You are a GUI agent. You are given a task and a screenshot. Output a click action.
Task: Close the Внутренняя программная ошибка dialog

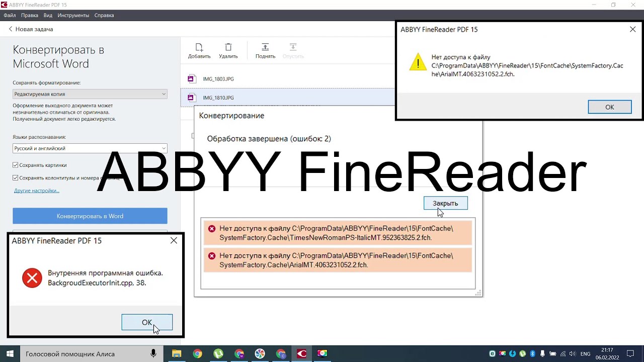coord(174,241)
